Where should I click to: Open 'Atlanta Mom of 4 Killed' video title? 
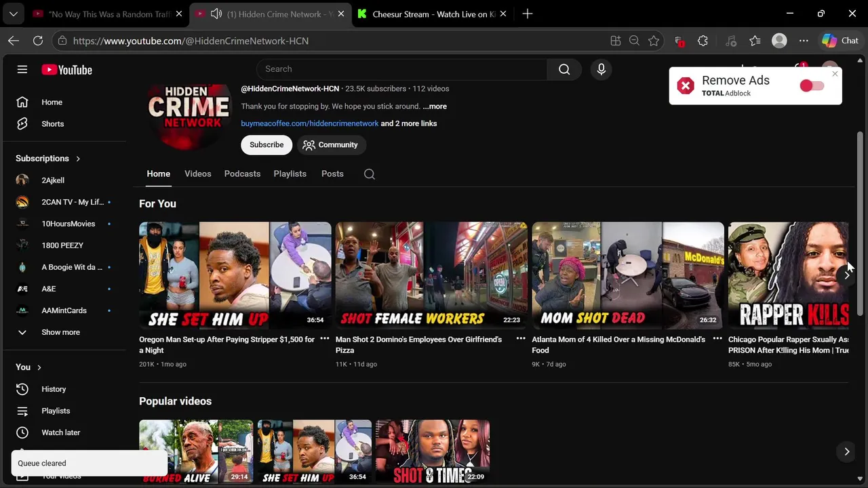[618, 345]
